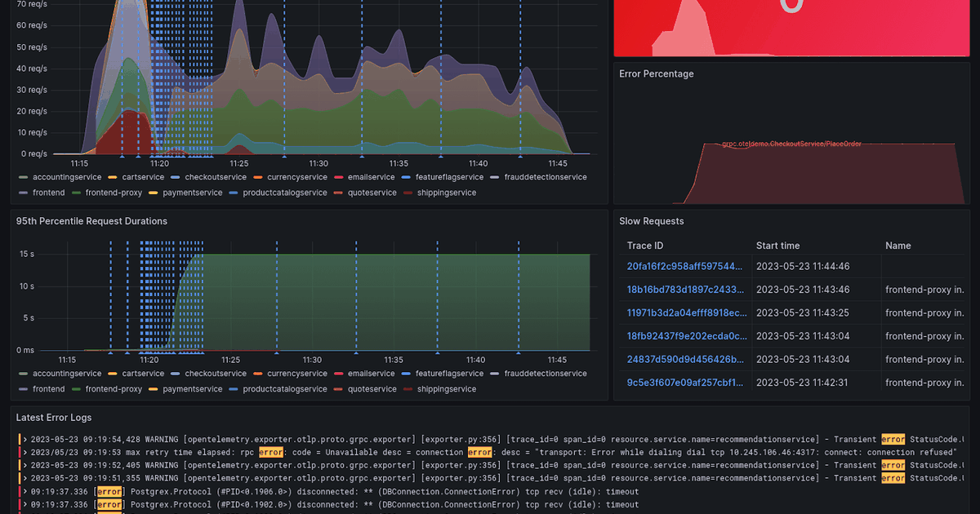Open trace 9c5e3f607e09af257cbf1
Viewport: 980px width, 514px height.
685,382
